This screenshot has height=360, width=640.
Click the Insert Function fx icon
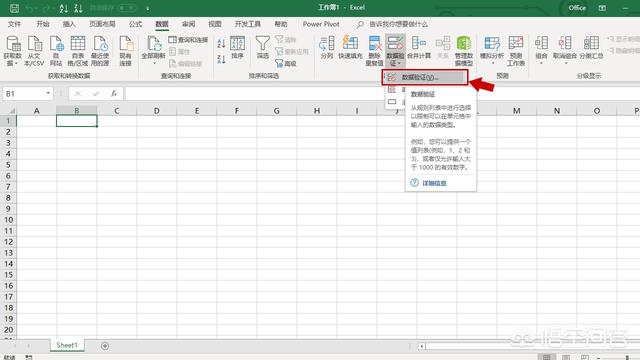[x=114, y=93]
